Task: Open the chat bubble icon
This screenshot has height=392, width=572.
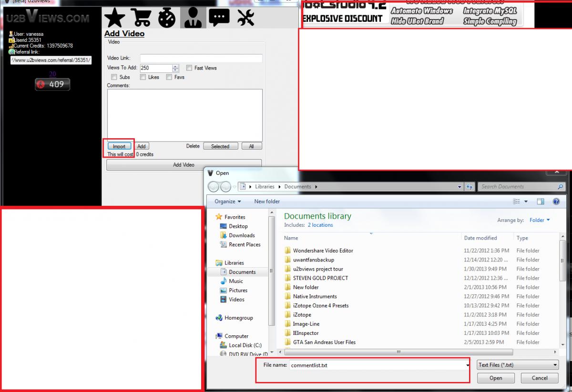Action: click(x=219, y=18)
